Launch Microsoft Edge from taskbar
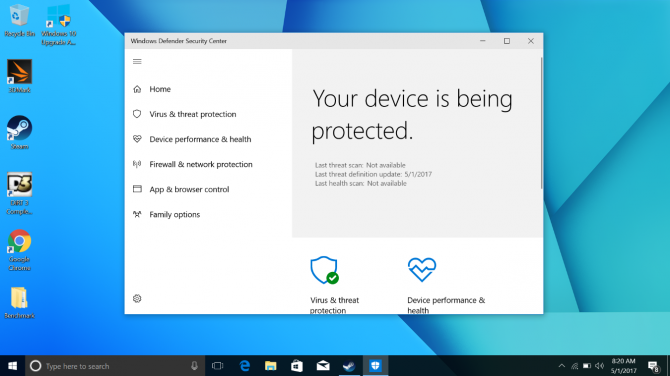Image resolution: width=670 pixels, height=376 pixels. coord(245,366)
